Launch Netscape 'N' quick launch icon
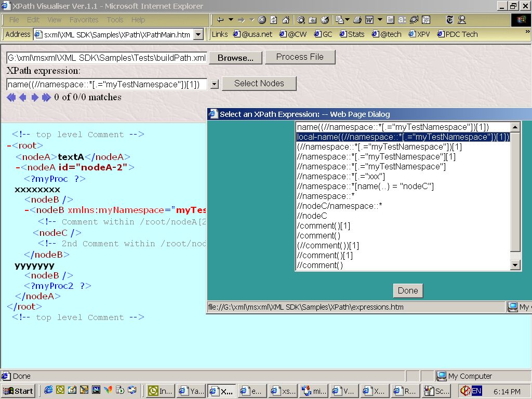This screenshot has width=532, height=399. tap(96, 390)
